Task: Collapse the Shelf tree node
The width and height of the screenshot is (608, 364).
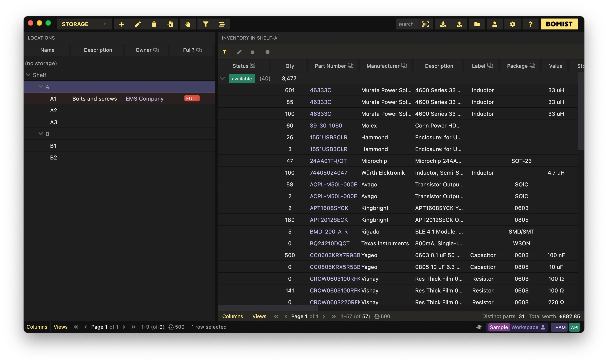Action: [x=28, y=75]
